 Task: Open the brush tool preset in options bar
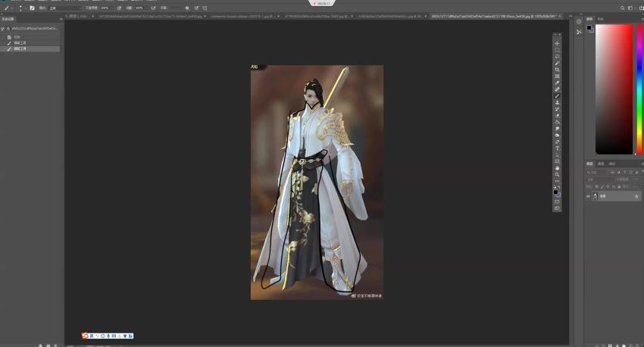coord(7,8)
